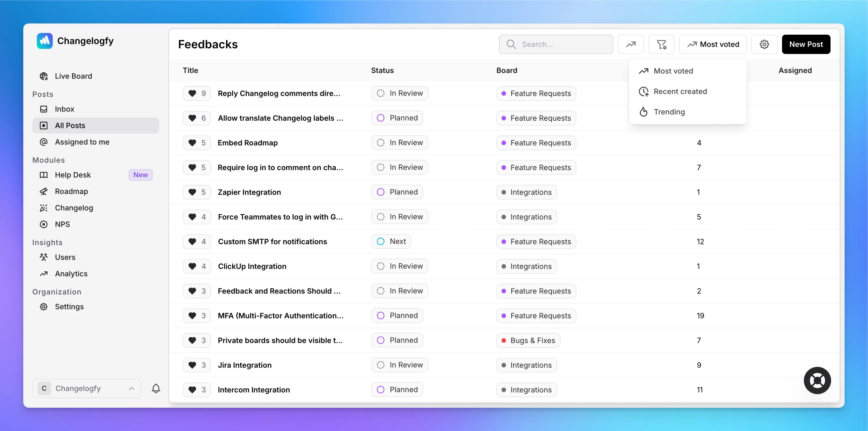Open Analytics insights icon

[44, 273]
